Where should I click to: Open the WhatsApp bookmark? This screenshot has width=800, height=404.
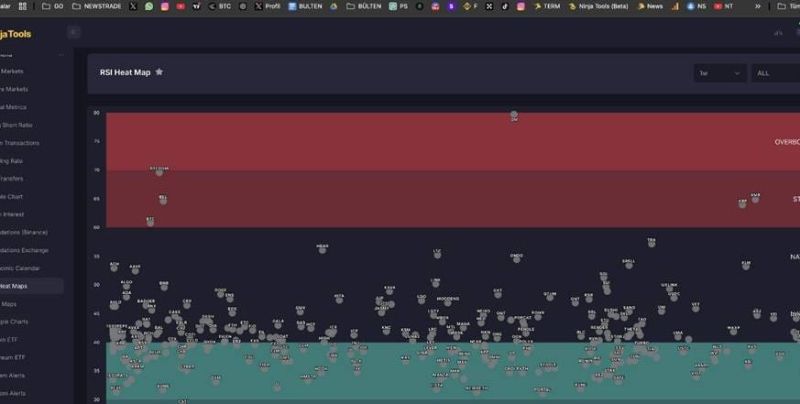tap(149, 6)
